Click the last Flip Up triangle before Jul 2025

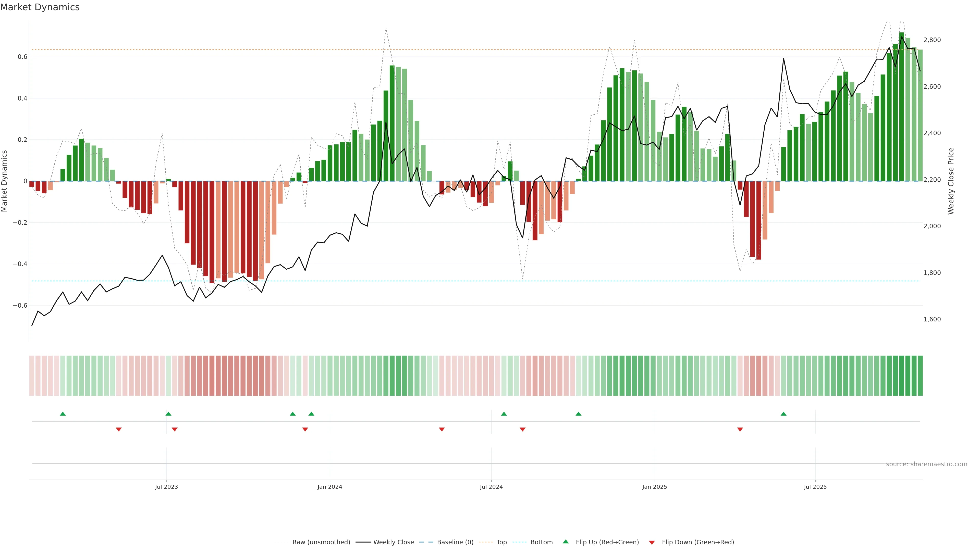click(783, 414)
